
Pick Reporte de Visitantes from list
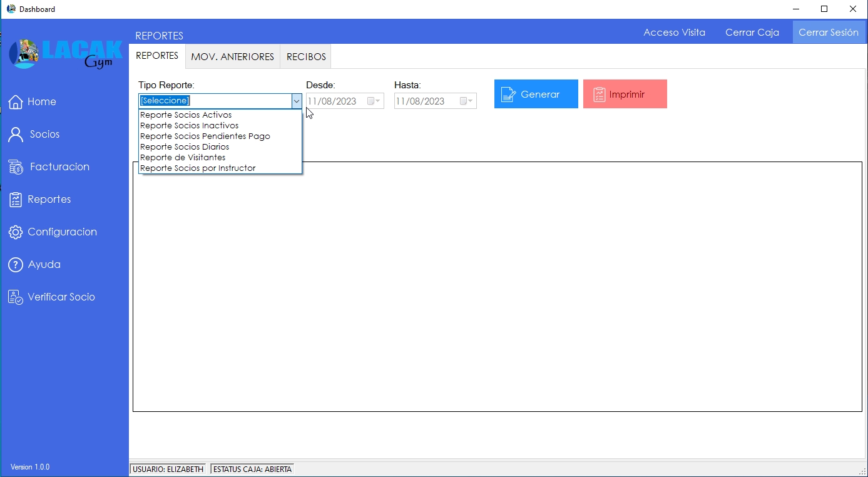pyautogui.click(x=183, y=158)
